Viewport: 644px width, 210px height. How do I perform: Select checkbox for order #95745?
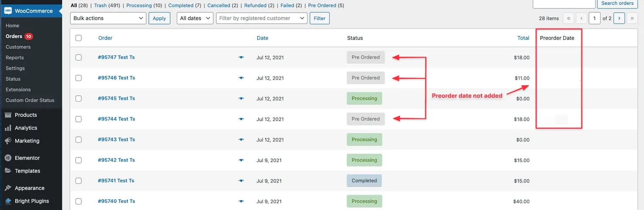coord(78,99)
